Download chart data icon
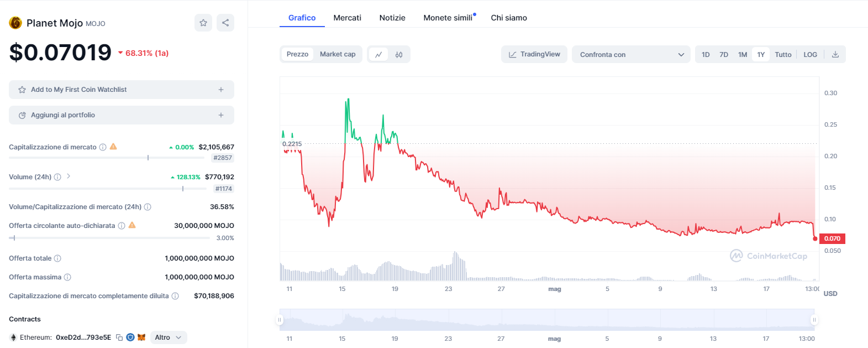The width and height of the screenshot is (868, 348). pyautogui.click(x=835, y=55)
